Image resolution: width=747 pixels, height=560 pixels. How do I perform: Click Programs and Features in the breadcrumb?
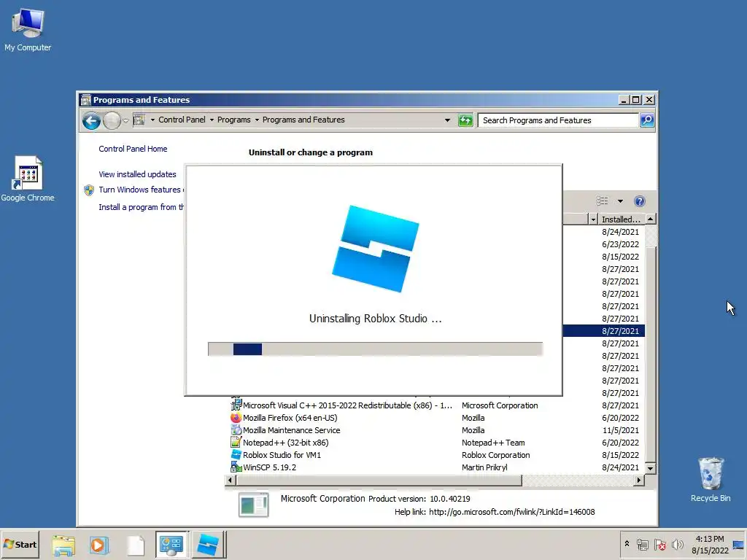[303, 120]
